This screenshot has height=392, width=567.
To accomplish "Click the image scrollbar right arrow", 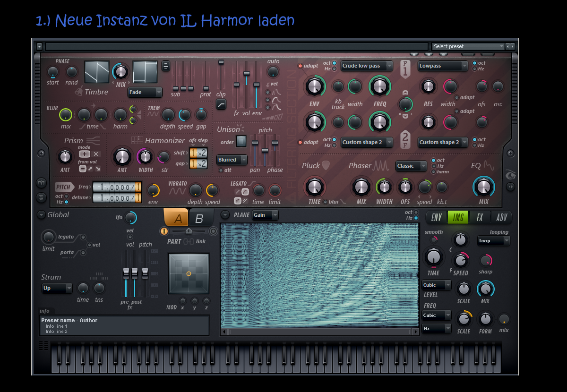I will (416, 332).
